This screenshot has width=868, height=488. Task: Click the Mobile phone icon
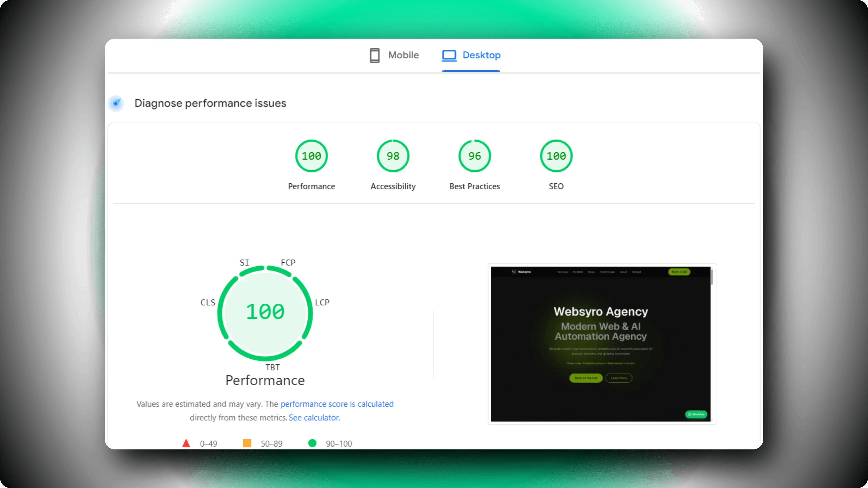point(374,55)
